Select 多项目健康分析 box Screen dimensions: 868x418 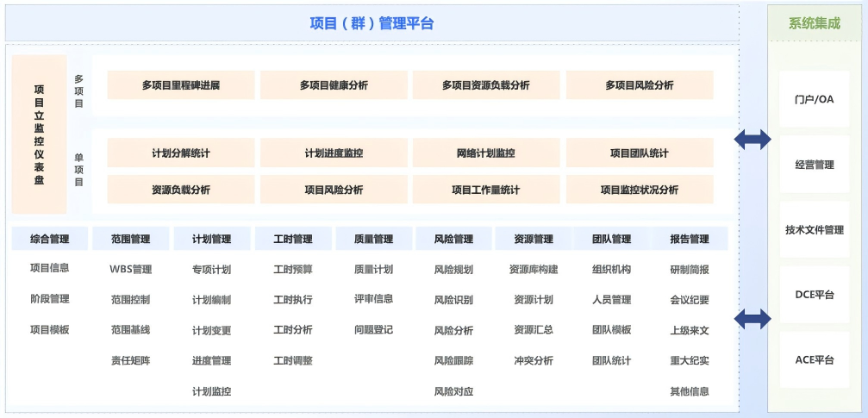pyautogui.click(x=334, y=85)
